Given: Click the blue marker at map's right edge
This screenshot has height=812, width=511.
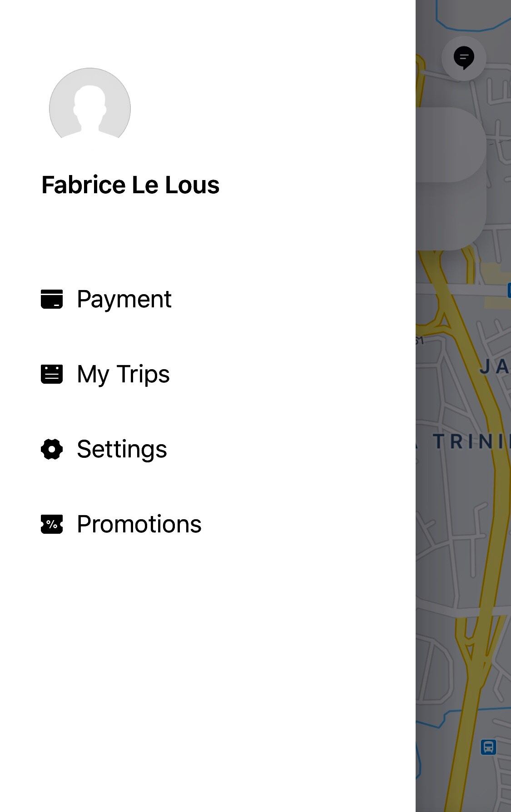Looking at the screenshot, I should coord(509,290).
